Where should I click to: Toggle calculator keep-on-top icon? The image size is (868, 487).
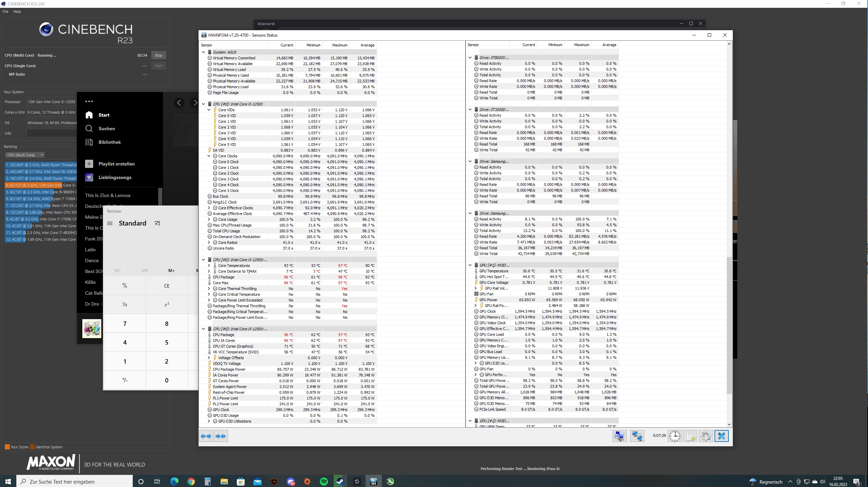point(157,223)
